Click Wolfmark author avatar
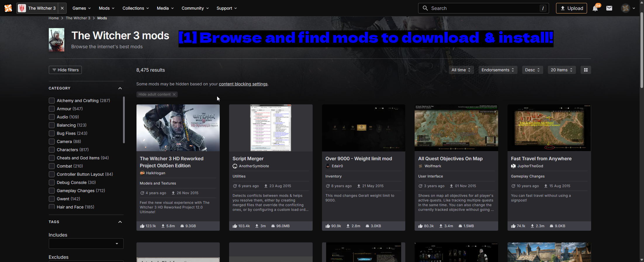The height and width of the screenshot is (262, 644). click(420, 166)
